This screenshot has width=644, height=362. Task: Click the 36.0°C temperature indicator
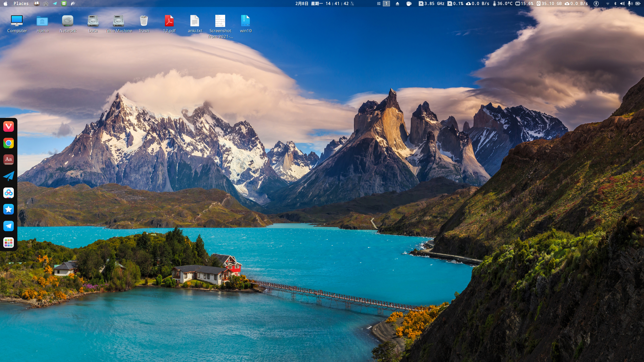[x=503, y=4]
